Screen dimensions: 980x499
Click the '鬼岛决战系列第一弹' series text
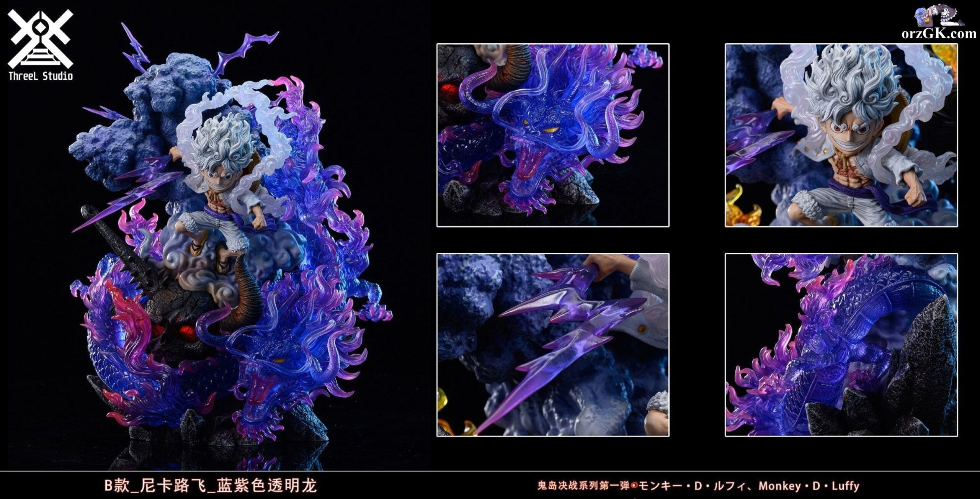coord(583,486)
